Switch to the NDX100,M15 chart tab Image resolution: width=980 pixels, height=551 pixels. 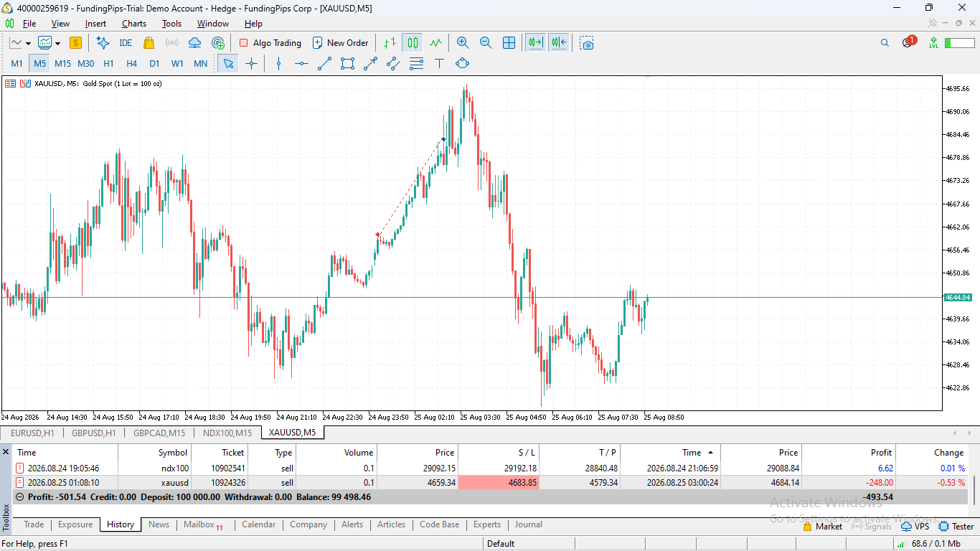[227, 433]
